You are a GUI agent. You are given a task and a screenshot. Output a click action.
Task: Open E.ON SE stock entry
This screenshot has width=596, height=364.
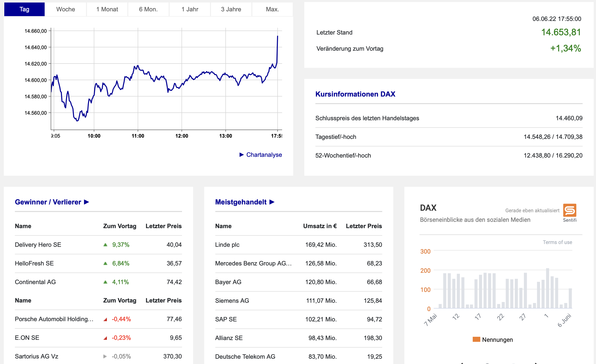click(x=27, y=338)
